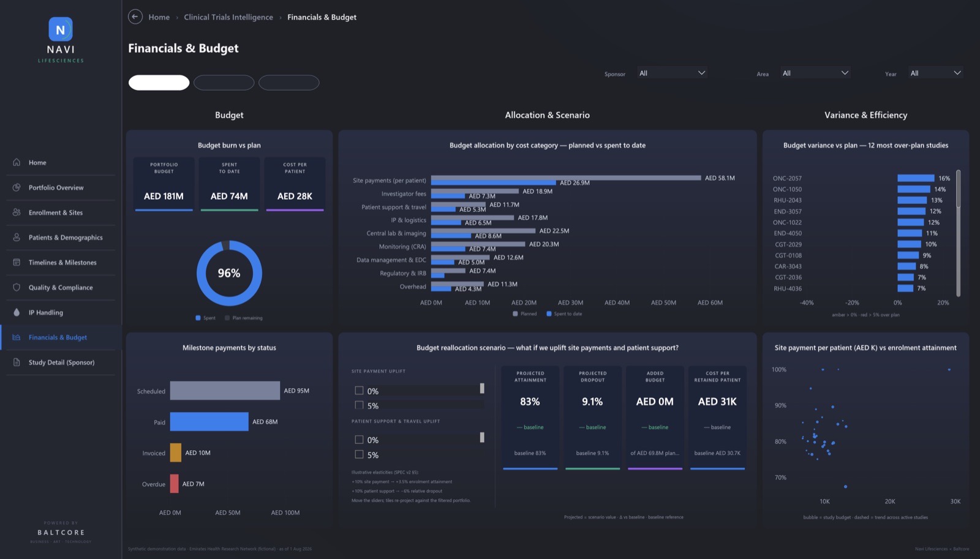Image resolution: width=980 pixels, height=559 pixels.
Task: Select the Paid AED 68M milestone bar
Action: pyautogui.click(x=209, y=421)
